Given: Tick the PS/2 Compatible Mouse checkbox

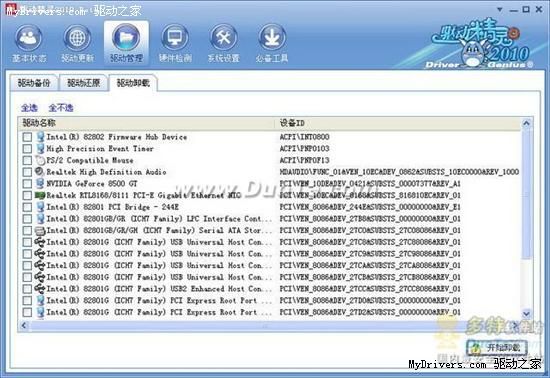Looking at the screenshot, I should (27, 160).
